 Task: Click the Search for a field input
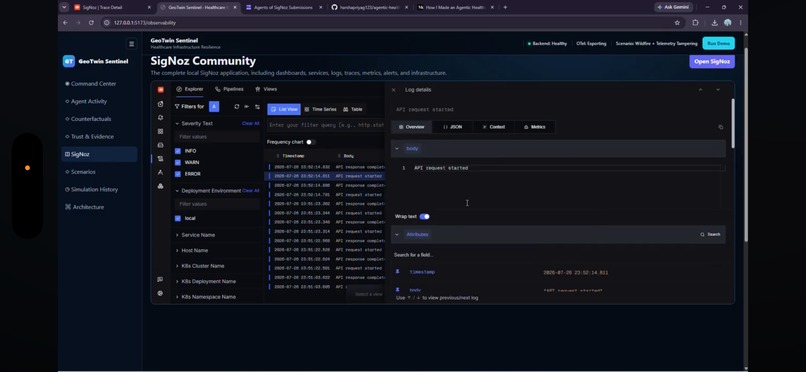(558, 255)
